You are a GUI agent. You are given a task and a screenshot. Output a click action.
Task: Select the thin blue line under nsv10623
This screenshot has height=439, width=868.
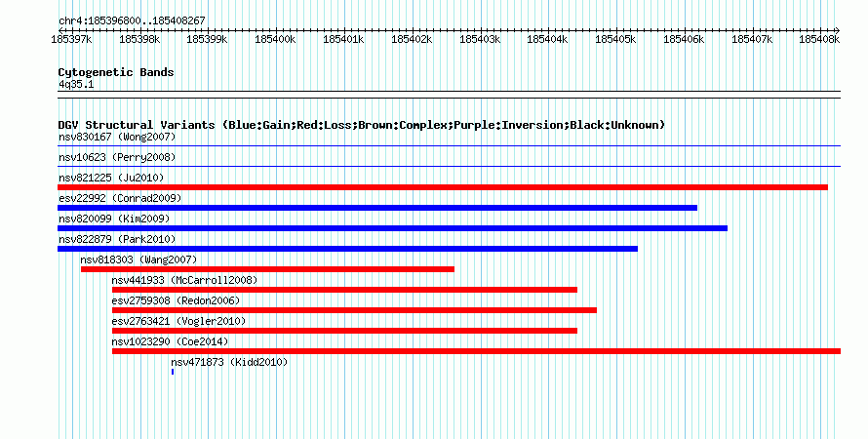coord(449,166)
